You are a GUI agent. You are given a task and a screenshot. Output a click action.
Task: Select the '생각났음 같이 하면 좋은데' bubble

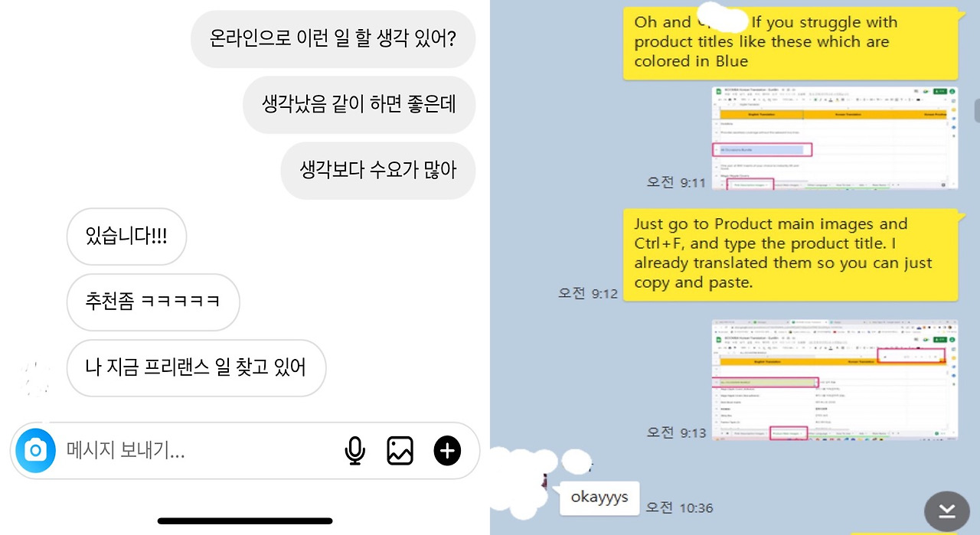pos(359,105)
